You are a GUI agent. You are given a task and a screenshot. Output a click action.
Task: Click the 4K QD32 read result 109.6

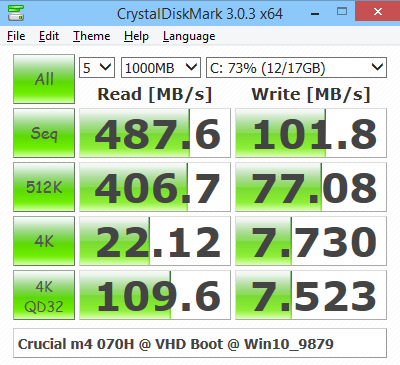pos(155,295)
